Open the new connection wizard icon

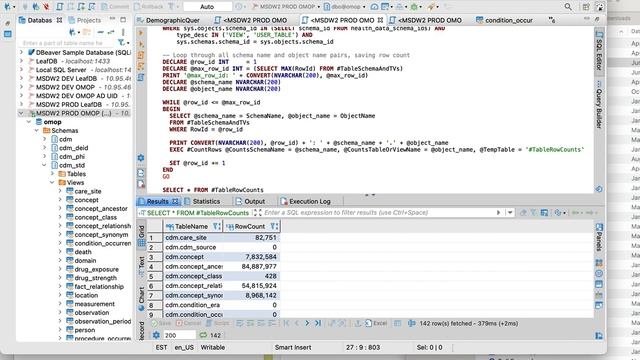8,7
